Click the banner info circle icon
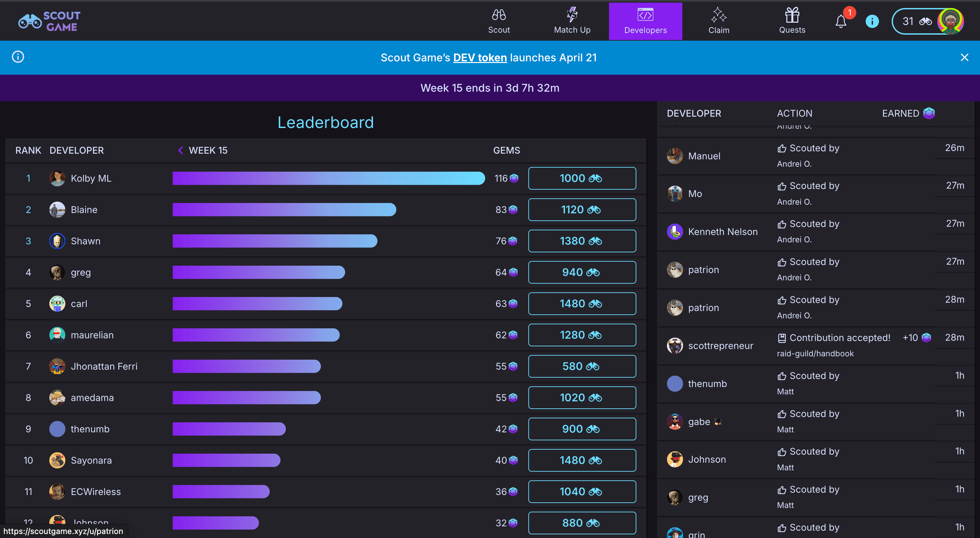Image resolution: width=980 pixels, height=538 pixels. [x=18, y=57]
